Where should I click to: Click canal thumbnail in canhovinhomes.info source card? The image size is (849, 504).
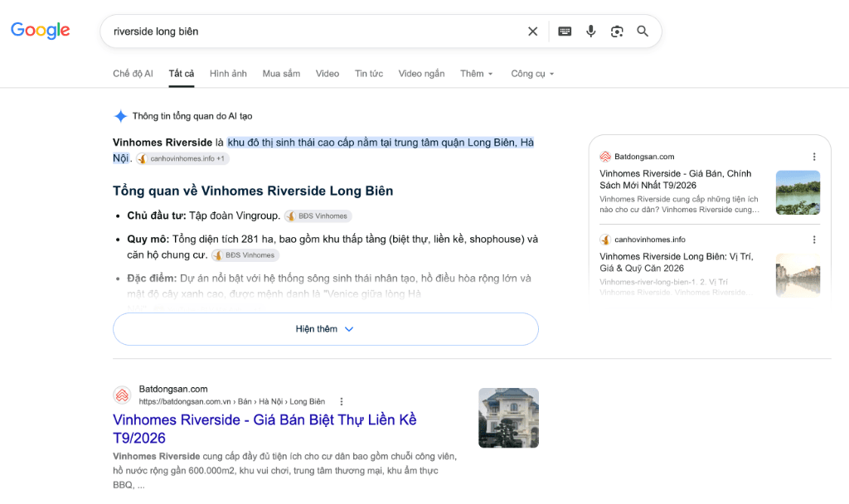pos(798,275)
